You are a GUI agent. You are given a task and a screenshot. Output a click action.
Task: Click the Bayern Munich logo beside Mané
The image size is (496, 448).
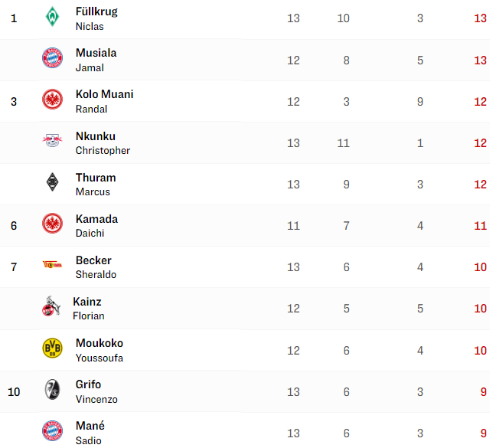pos(52,430)
